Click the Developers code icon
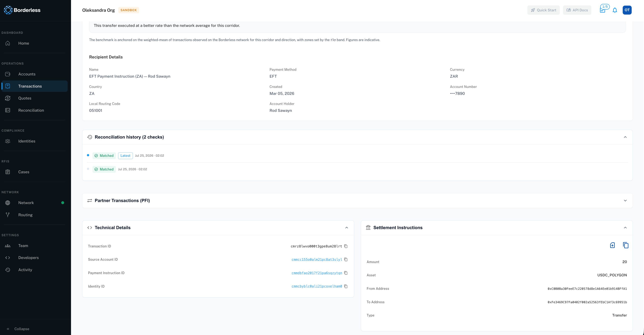Viewport: 644px width, 335px height. pos(8,258)
